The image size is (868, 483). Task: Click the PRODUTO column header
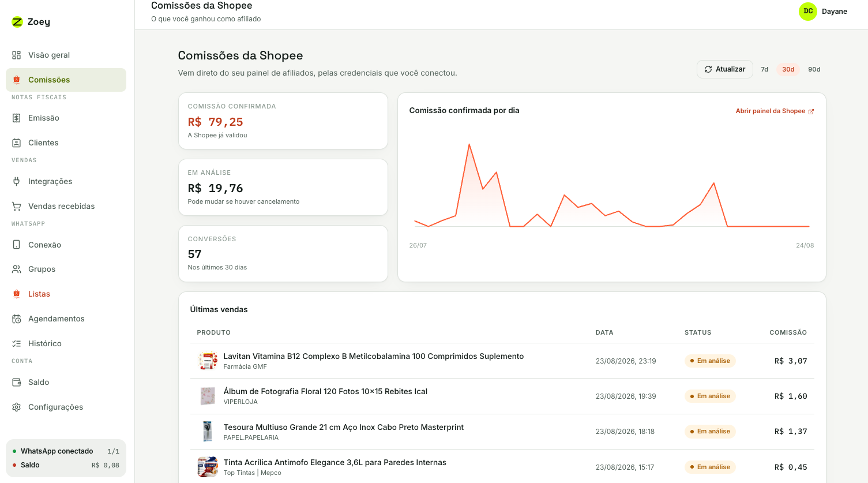[213, 333]
